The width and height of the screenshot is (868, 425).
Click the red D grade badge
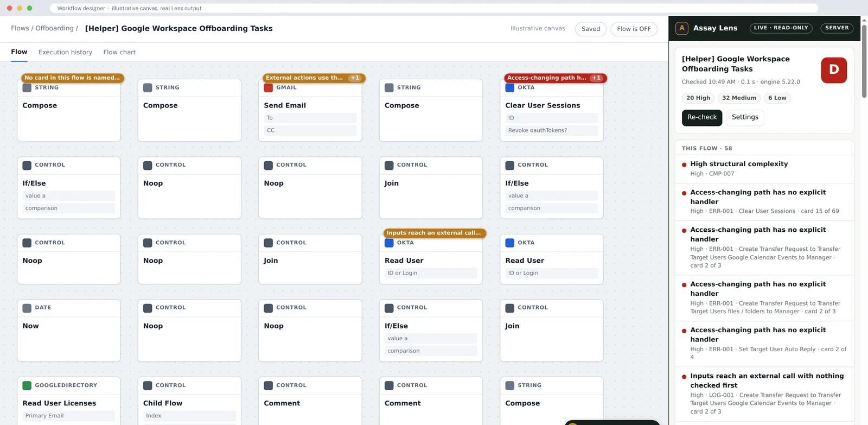pyautogui.click(x=834, y=70)
